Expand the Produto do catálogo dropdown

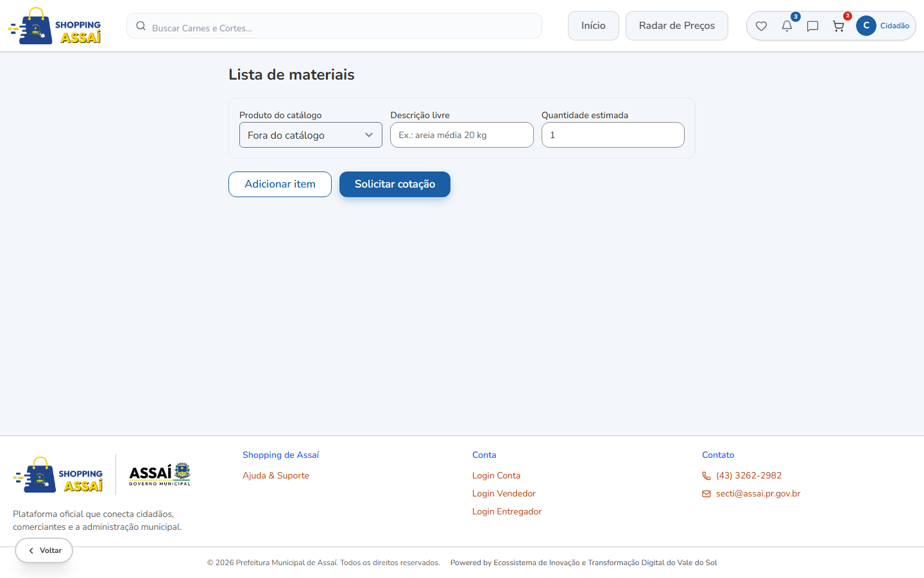coord(311,135)
